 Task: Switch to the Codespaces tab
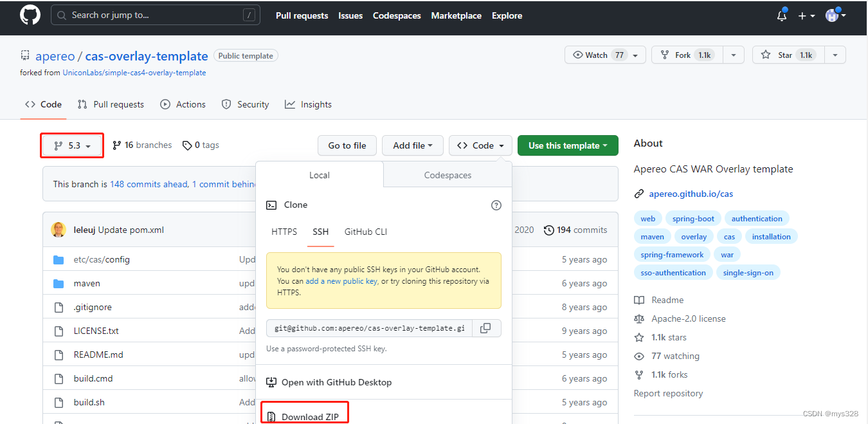448,175
